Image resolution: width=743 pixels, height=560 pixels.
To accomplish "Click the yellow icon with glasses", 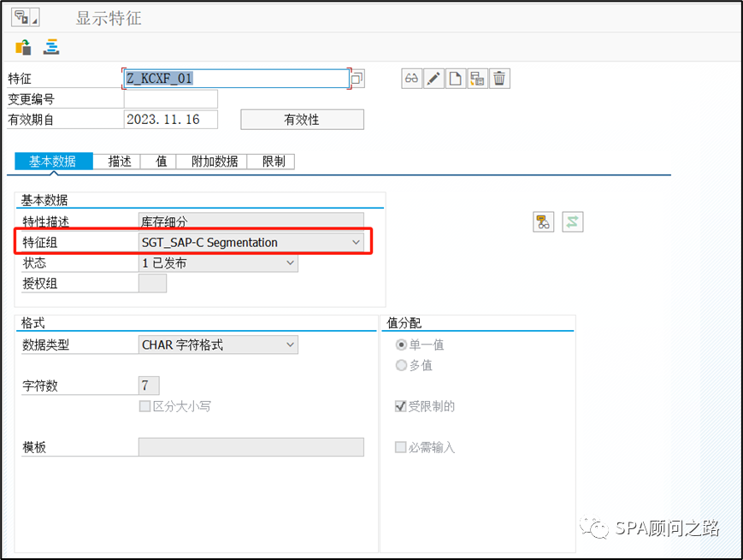I will pyautogui.click(x=543, y=222).
